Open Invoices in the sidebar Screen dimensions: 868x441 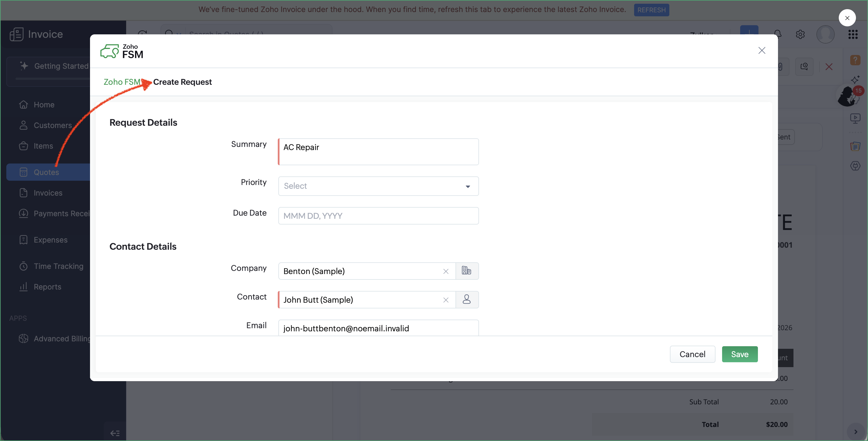coord(48,192)
